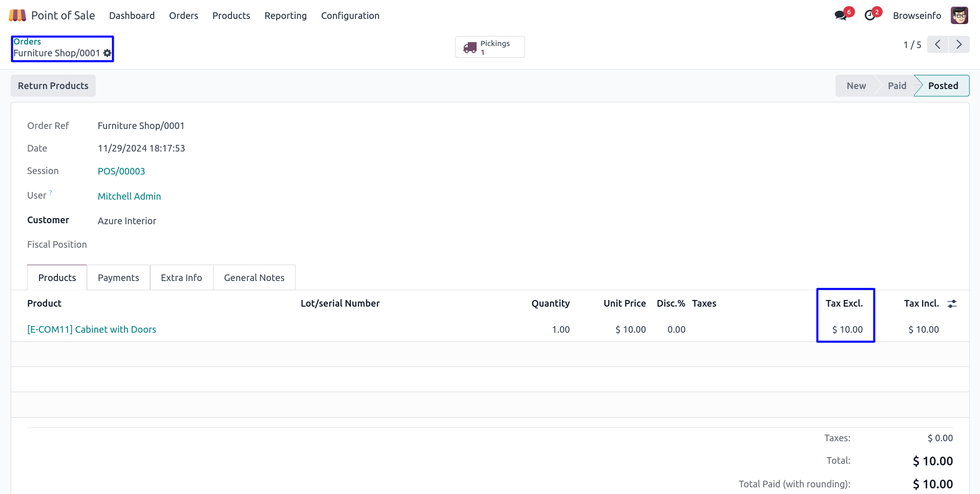This screenshot has height=494, width=980.
Task: Click the user avatar picture
Action: [959, 15]
